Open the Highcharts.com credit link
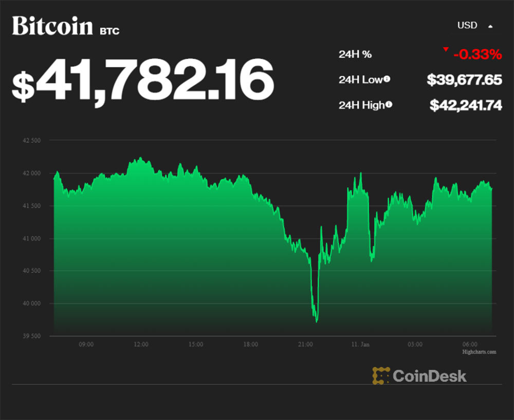Image resolution: width=514 pixels, height=420 pixels. (479, 352)
